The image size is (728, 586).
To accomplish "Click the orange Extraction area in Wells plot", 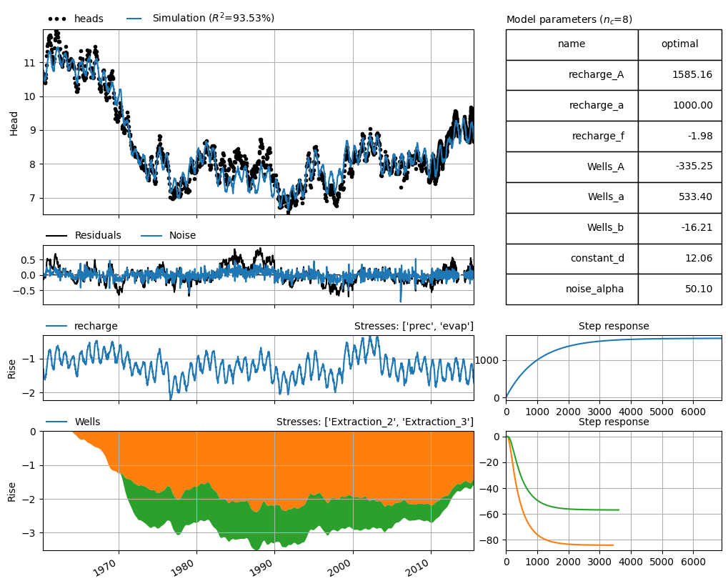I will click(279, 460).
